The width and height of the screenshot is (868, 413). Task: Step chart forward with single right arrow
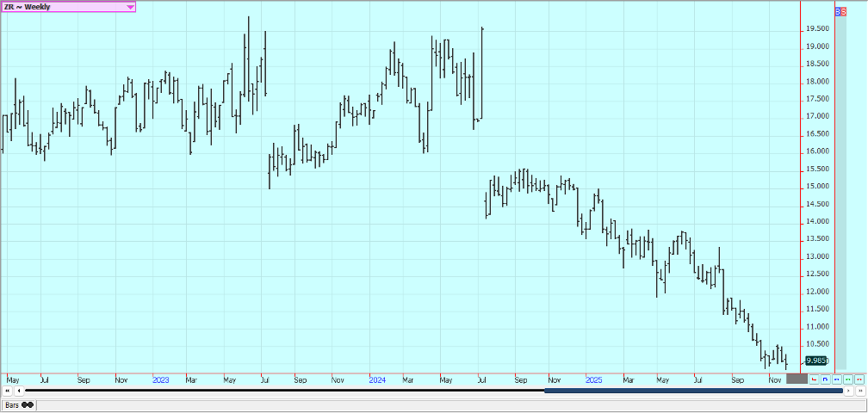pyautogui.click(x=848, y=391)
